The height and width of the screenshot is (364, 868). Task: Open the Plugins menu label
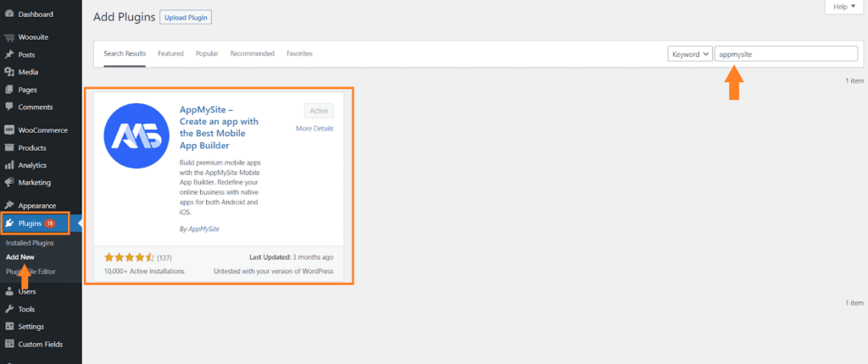(x=30, y=223)
